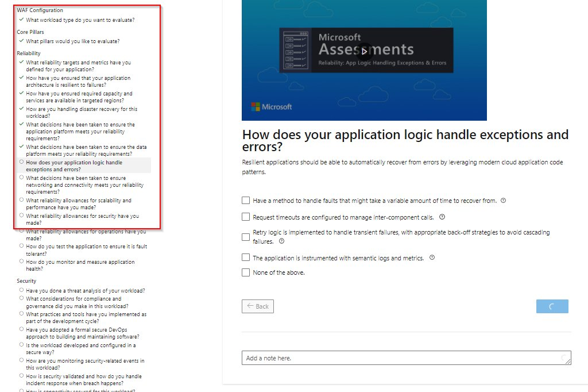Check 'Retry logic is implemented' option

(246, 237)
